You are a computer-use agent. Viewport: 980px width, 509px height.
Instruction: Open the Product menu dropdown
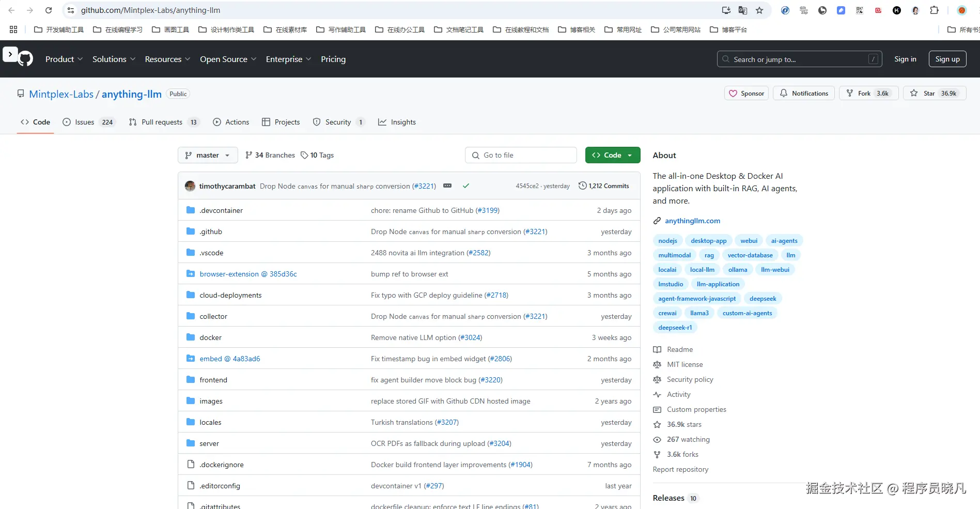pos(64,59)
